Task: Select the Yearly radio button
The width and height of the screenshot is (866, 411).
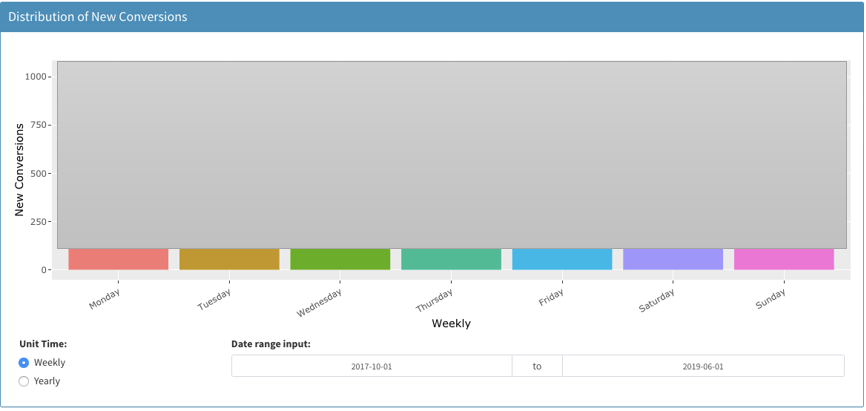Action: [24, 381]
